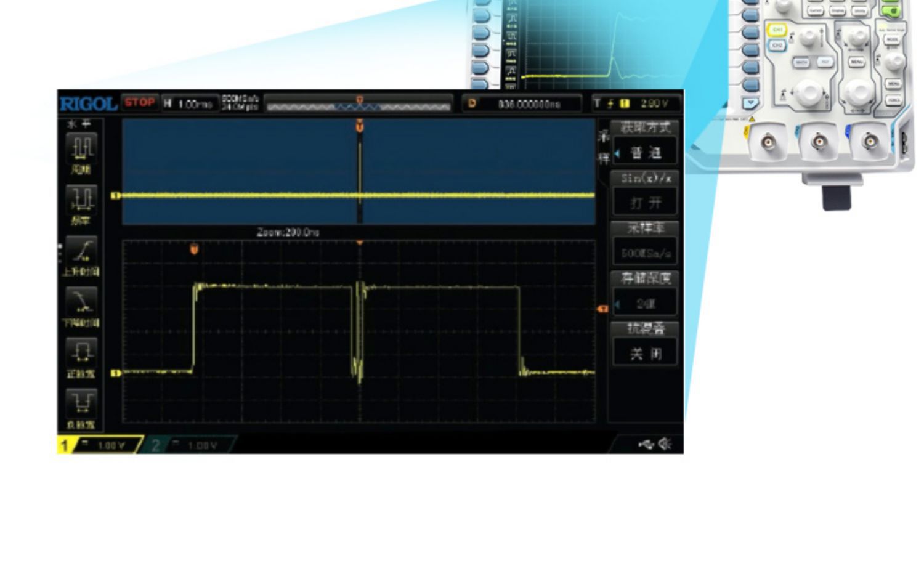
Task: Click the trigger level knob below MODE
Action: pyautogui.click(x=895, y=60)
